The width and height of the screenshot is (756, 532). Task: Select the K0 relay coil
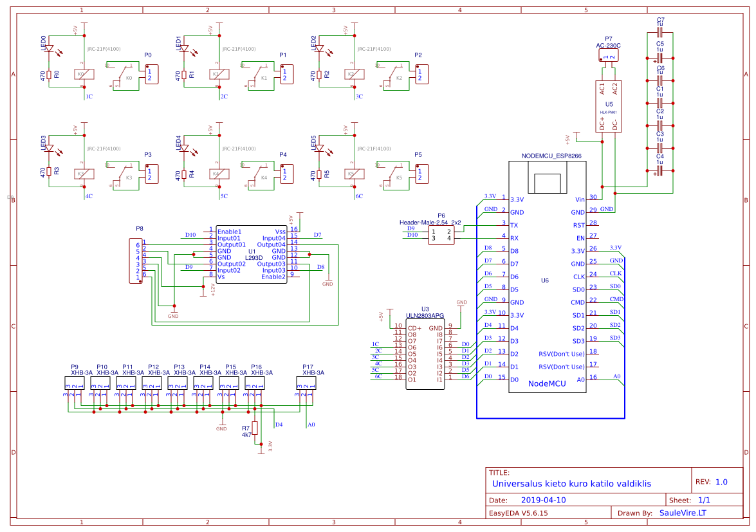pos(84,74)
